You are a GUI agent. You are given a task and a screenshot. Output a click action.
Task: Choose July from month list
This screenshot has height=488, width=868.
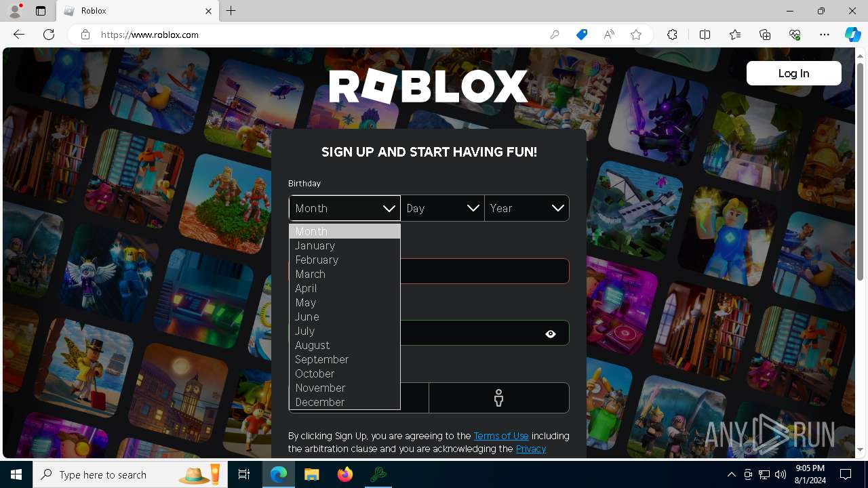pyautogui.click(x=344, y=331)
